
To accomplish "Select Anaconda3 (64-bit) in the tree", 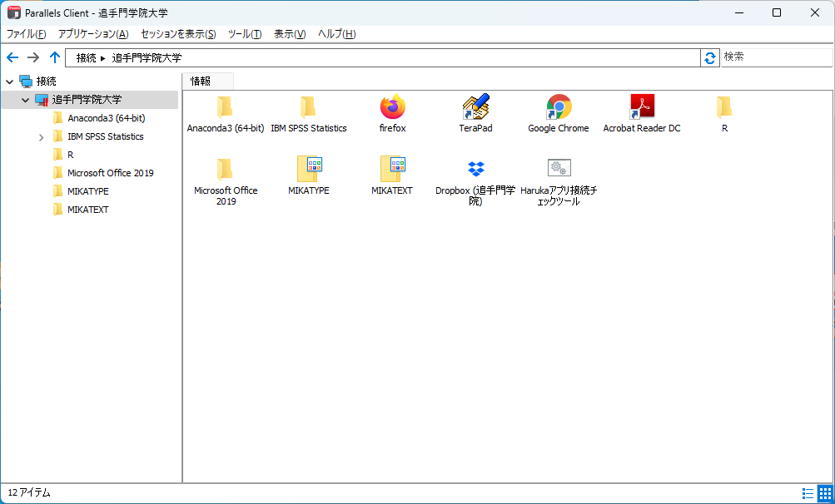I will [107, 118].
